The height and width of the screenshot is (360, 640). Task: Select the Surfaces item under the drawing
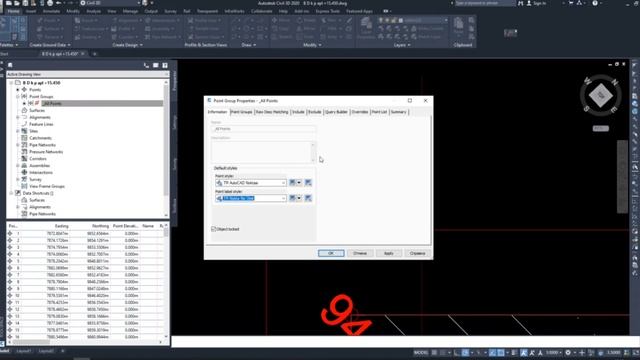pos(37,110)
